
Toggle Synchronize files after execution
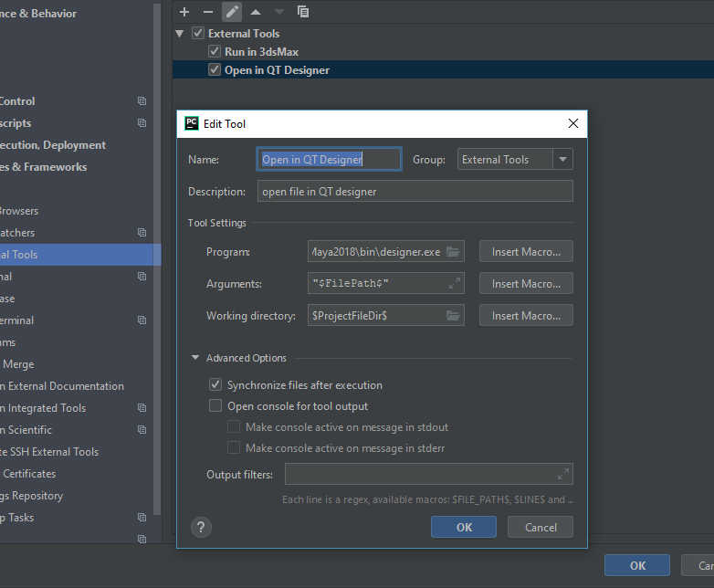pos(215,384)
